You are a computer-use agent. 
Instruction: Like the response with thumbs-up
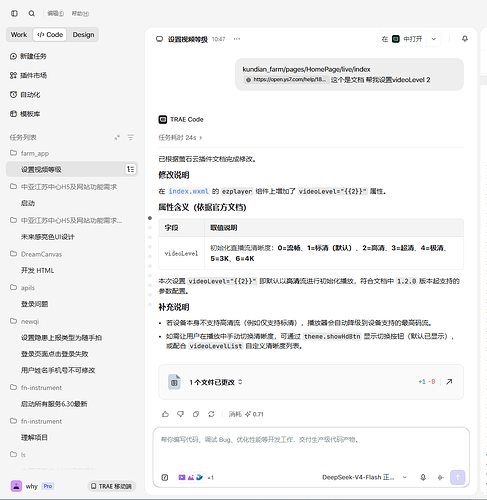(x=165, y=414)
